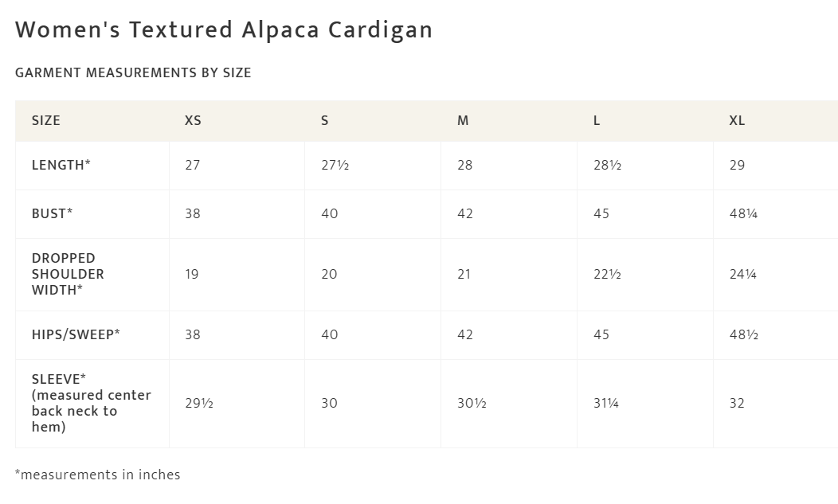Click the Garment Measurements By Size heading

133,72
